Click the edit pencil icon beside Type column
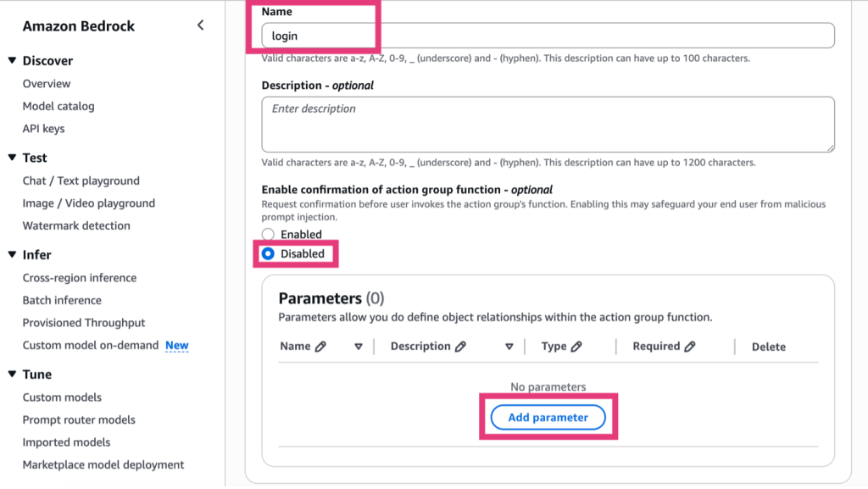Screen dimensions: 868x489 [576, 347]
